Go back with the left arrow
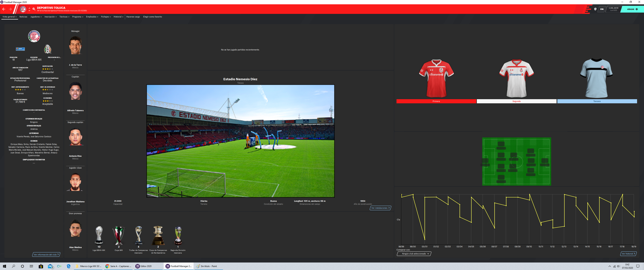This screenshot has height=270, width=644. coord(4,9)
